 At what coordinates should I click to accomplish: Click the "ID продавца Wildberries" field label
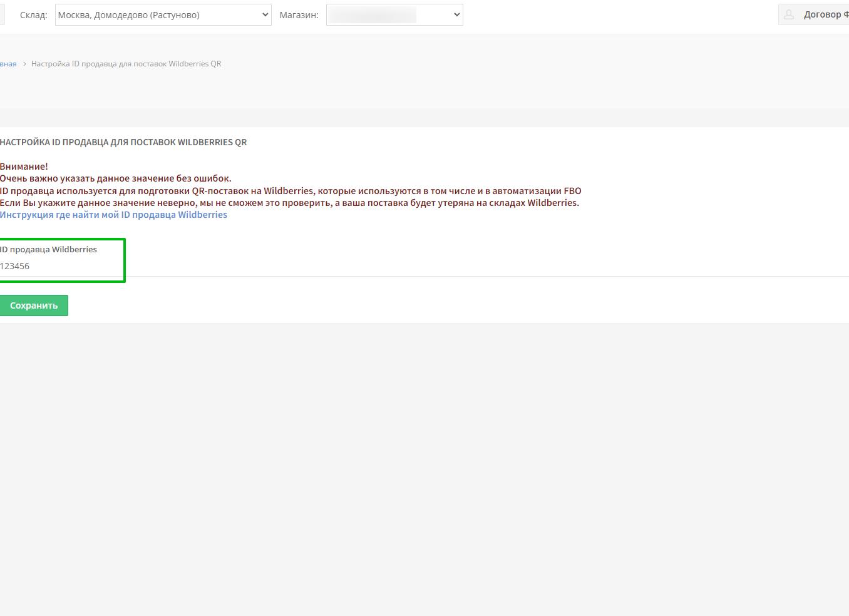[49, 249]
